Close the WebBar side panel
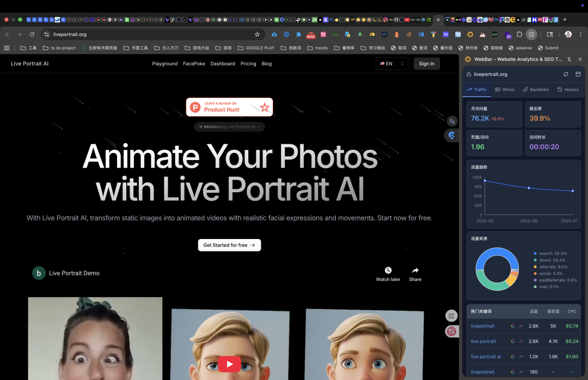588x380 pixels. (580, 59)
